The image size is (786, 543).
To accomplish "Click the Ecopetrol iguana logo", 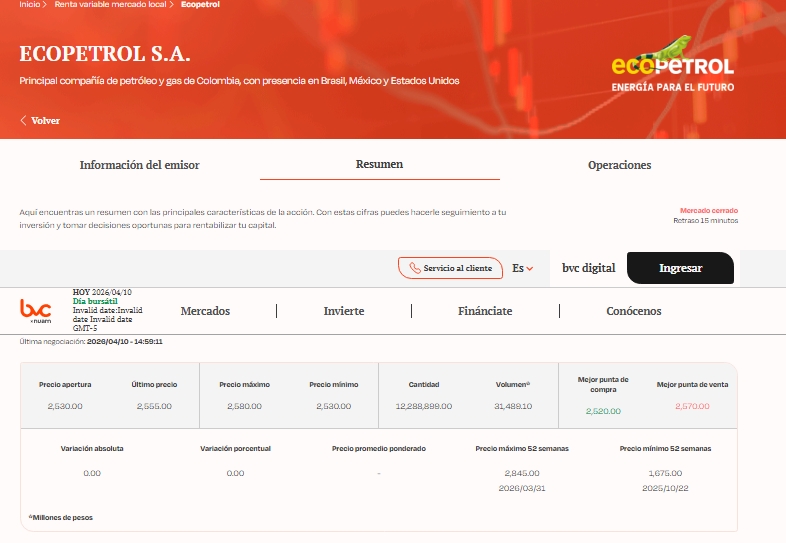I will click(x=672, y=63).
